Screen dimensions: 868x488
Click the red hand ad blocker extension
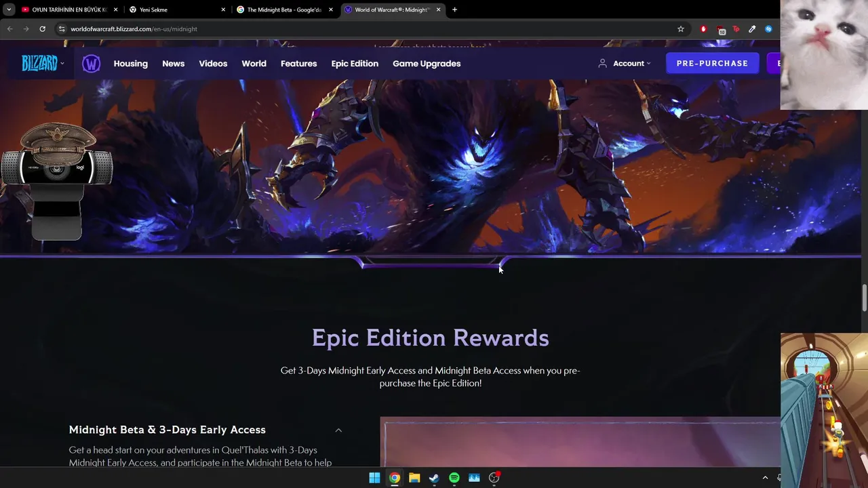pos(703,29)
